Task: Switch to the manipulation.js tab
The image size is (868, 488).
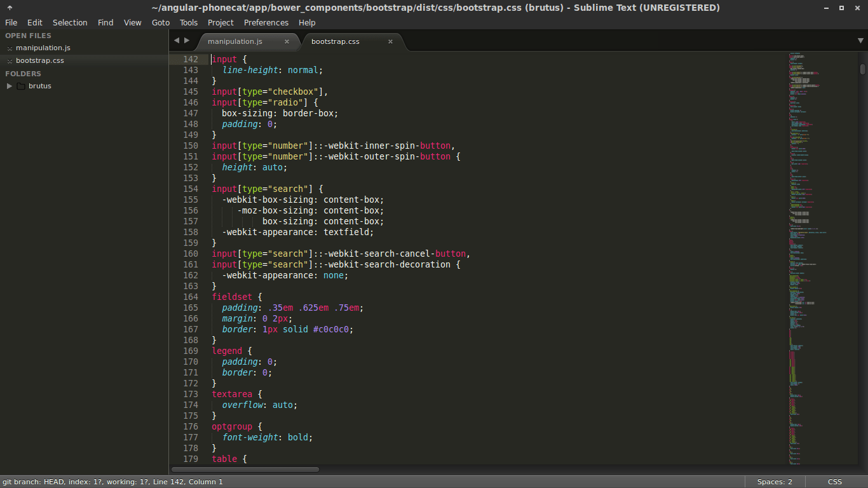Action: (x=235, y=41)
